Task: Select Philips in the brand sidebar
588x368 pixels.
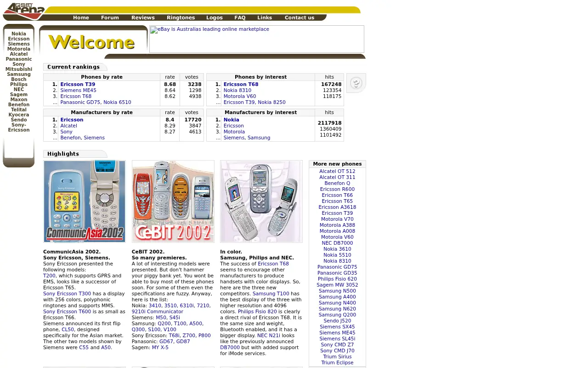Action: click(x=19, y=84)
